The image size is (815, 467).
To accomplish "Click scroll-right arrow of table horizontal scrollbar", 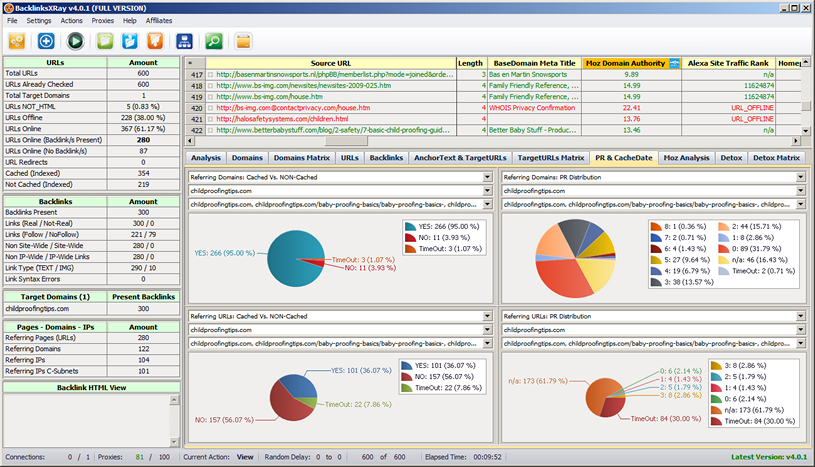I will (796, 141).
